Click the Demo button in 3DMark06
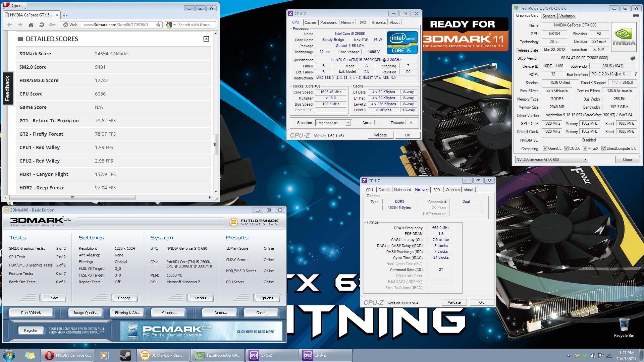Image resolution: width=644 pixels, height=362 pixels. tap(220, 313)
